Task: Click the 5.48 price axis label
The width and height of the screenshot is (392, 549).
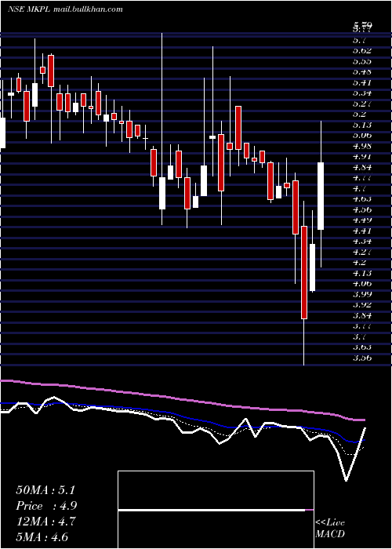Action: 362,72
